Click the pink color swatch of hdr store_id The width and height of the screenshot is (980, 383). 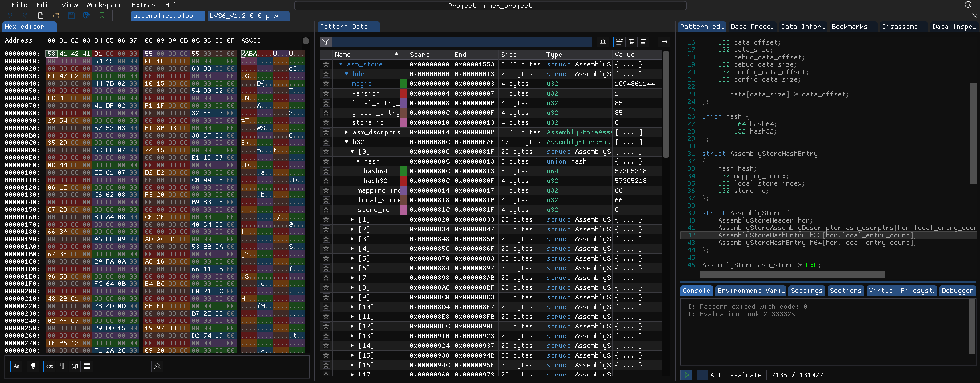coord(403,122)
